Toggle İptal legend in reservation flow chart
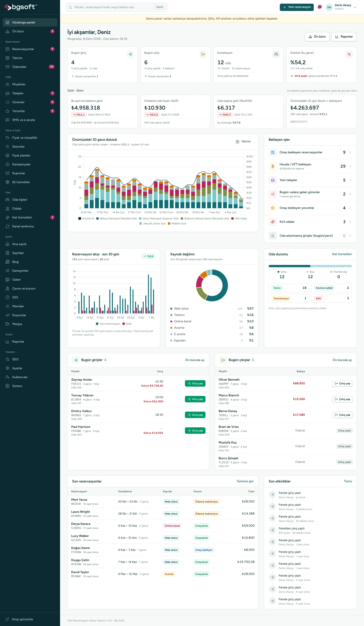 click(127, 324)
